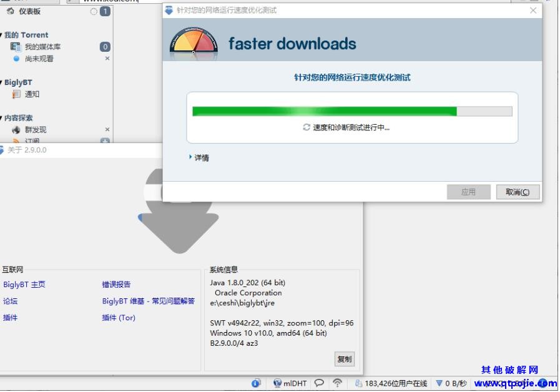Click the speed test progress bar
This screenshot has height=392, width=560.
(352, 111)
